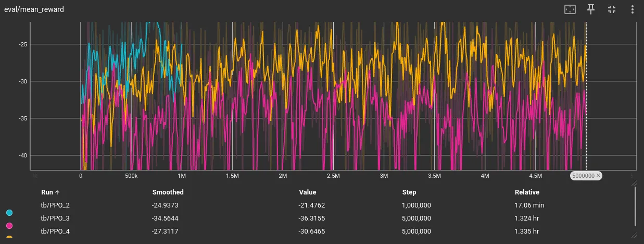This screenshot has width=644, height=244.
Task: Click the data table vertical scrollbar
Action: [x=635, y=206]
